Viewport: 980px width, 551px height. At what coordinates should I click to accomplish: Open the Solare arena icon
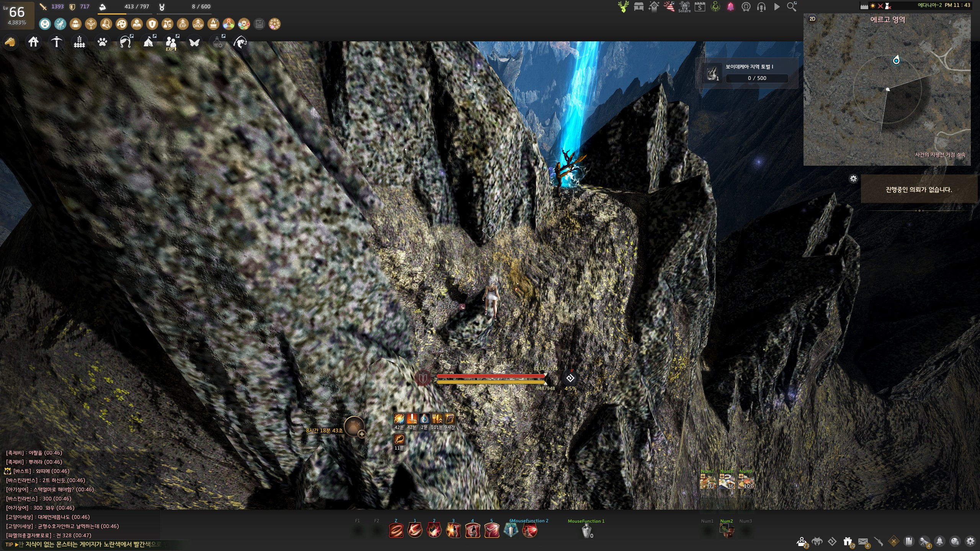(684, 7)
